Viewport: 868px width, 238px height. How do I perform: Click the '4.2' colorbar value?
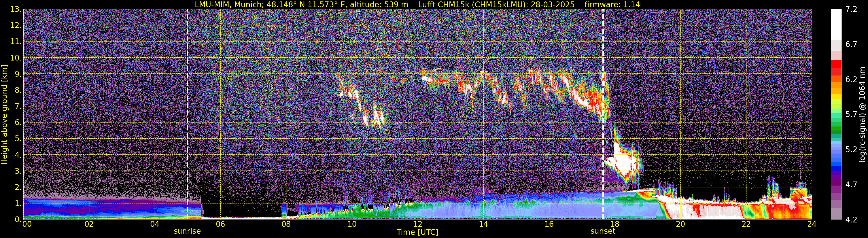pyautogui.click(x=851, y=220)
